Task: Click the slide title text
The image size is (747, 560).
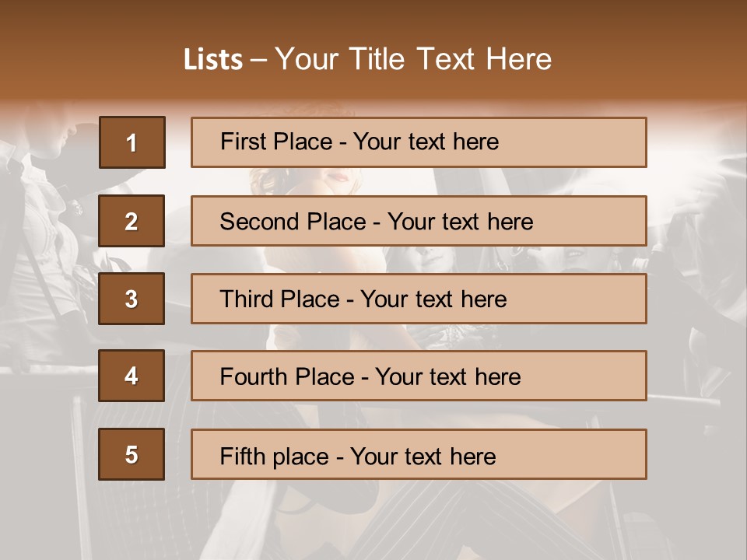Action: coord(367,59)
